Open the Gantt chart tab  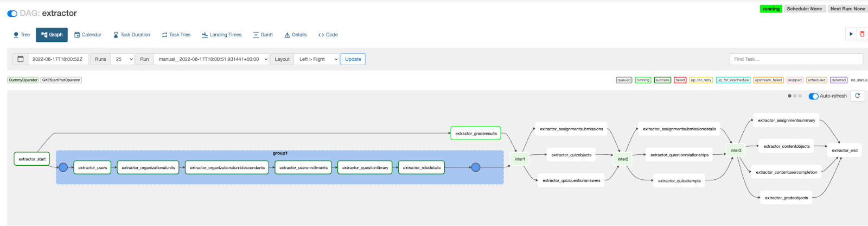click(x=263, y=35)
